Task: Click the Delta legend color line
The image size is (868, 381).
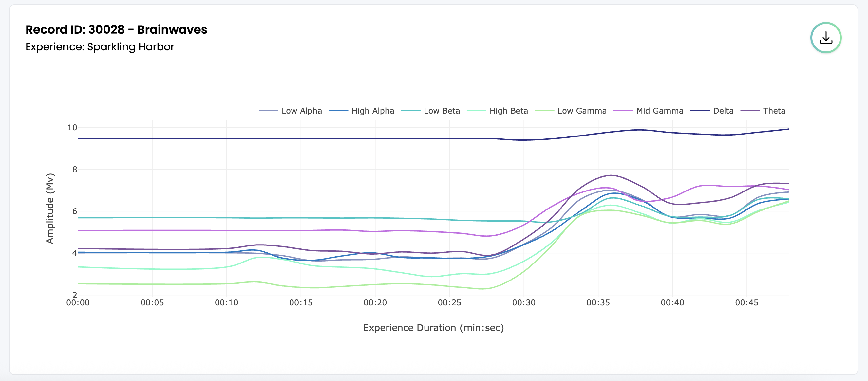Action: pyautogui.click(x=700, y=111)
